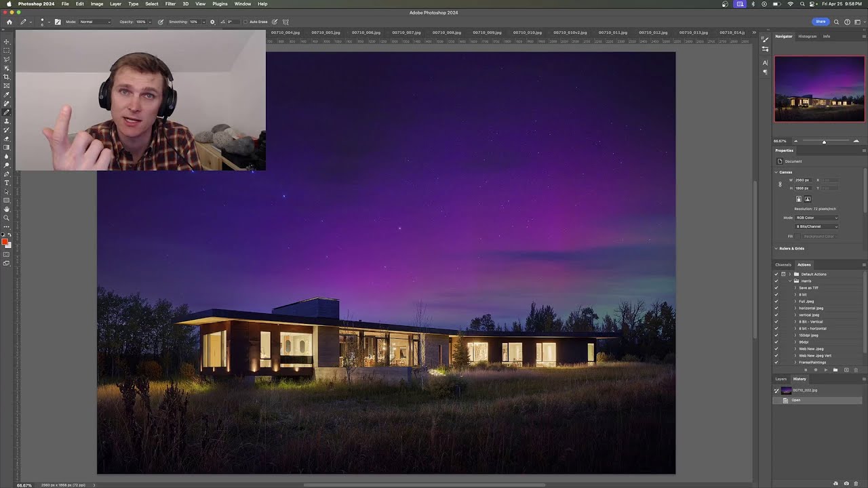Toggle checkmark for Web New Jpeg action
Screen dimensions: 868x488
(776, 348)
